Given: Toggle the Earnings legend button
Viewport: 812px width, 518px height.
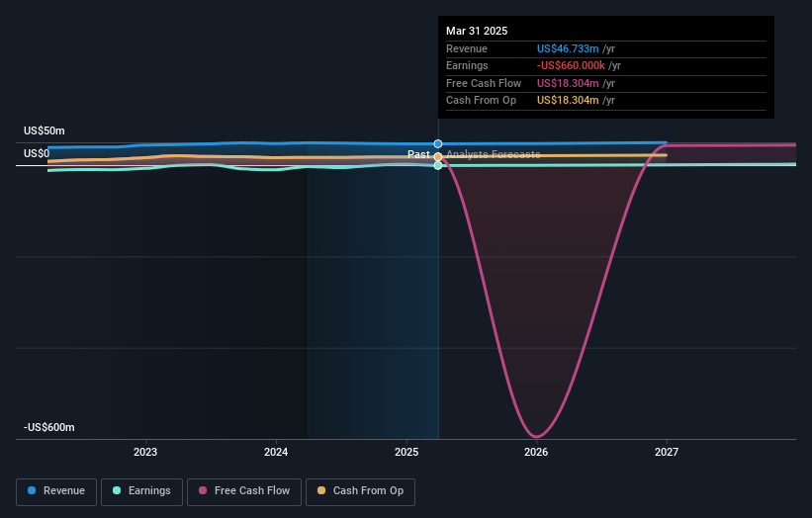Looking at the screenshot, I should point(141,491).
